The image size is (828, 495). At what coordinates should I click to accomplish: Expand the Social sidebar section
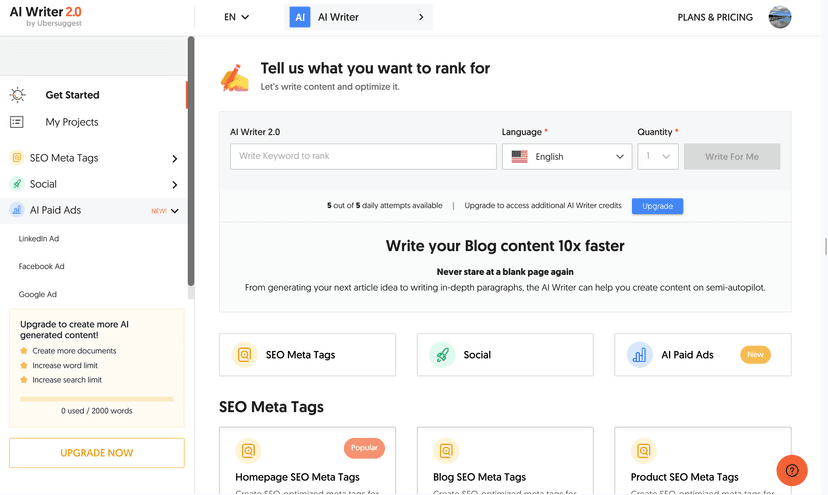(x=175, y=184)
